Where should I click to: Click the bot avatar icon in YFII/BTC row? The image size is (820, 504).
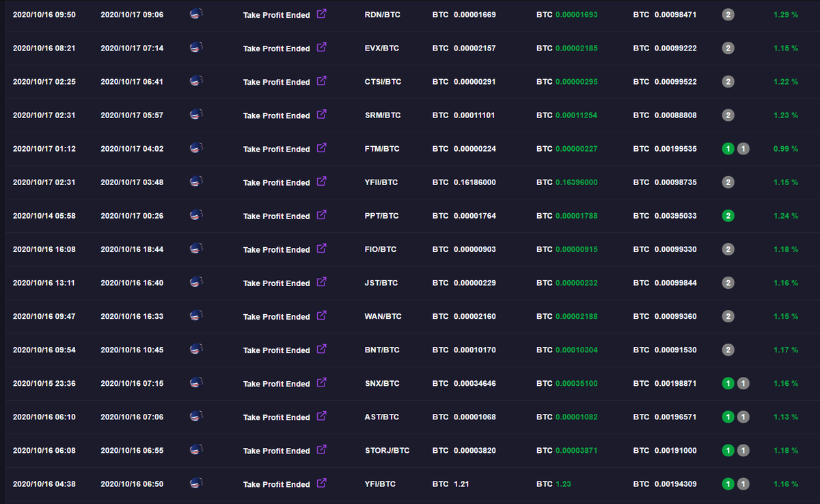click(x=196, y=181)
